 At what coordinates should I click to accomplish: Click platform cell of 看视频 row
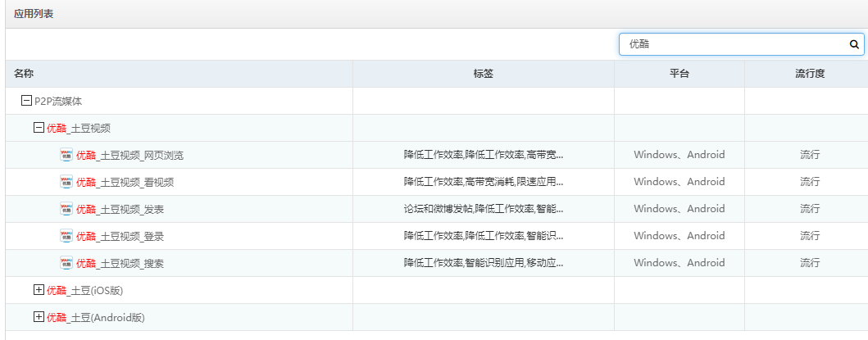click(x=679, y=182)
